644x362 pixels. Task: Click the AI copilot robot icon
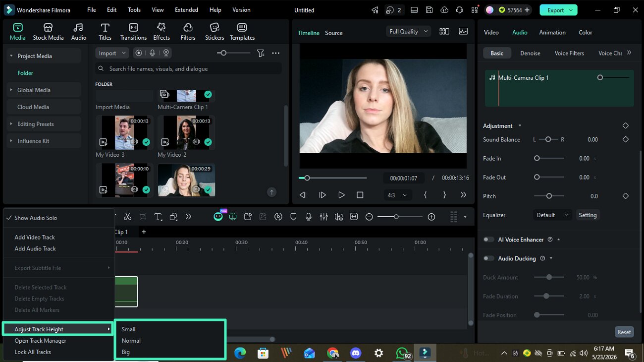218,217
